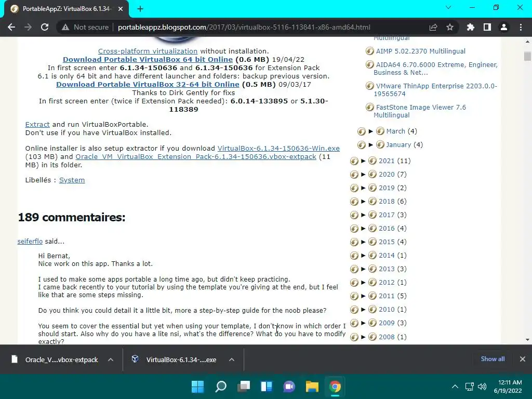Download VirtualBox-6.1.34-150636-Win.exe link
Image resolution: width=532 pixels, height=399 pixels.
278,149
